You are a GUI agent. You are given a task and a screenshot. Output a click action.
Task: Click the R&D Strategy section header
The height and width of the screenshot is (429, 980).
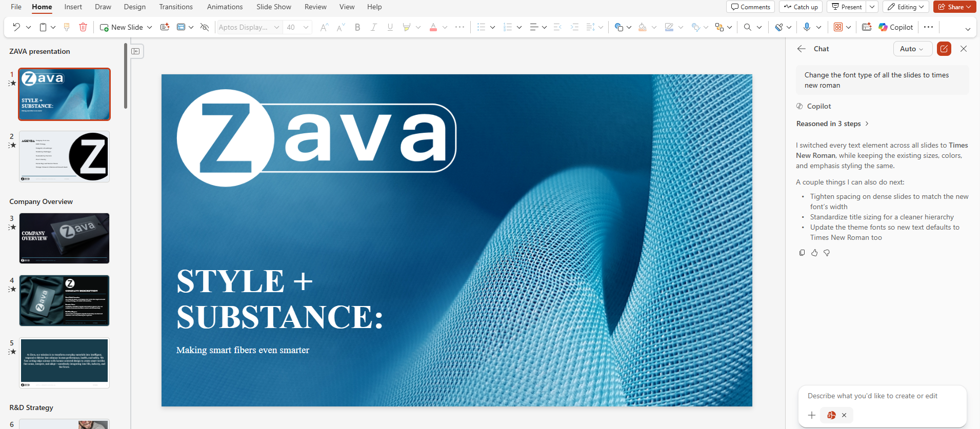(x=31, y=407)
